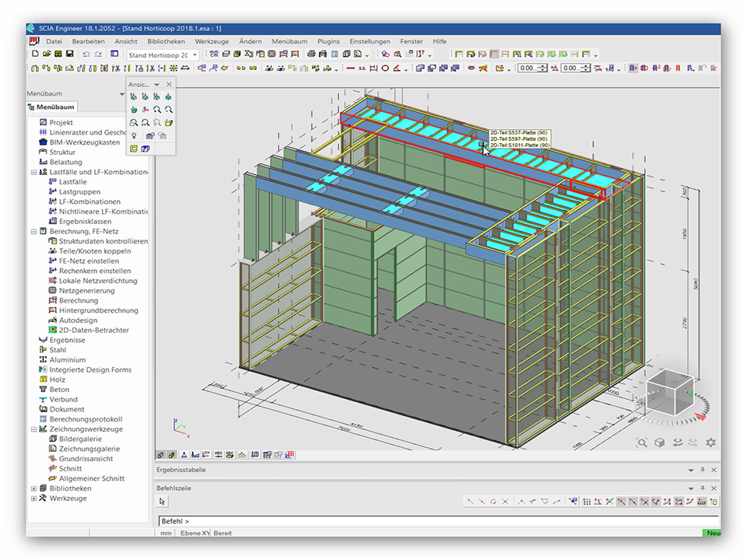Click the light bulb icon in view palette
Image resolution: width=747 pixels, height=560 pixels.
coord(134,135)
